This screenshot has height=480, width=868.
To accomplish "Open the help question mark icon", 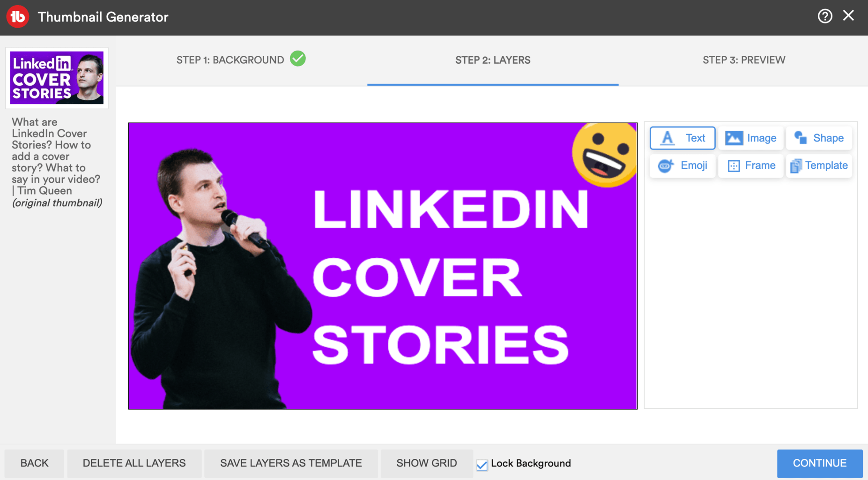I will click(x=825, y=16).
